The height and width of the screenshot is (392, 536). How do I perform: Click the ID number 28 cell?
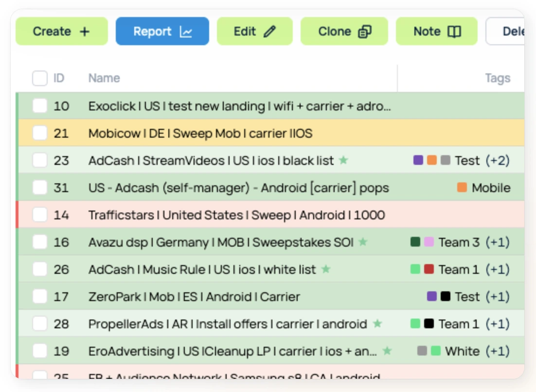(61, 323)
